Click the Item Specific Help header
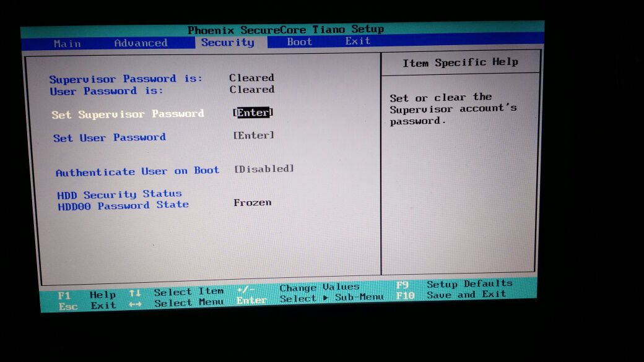 tap(460, 62)
